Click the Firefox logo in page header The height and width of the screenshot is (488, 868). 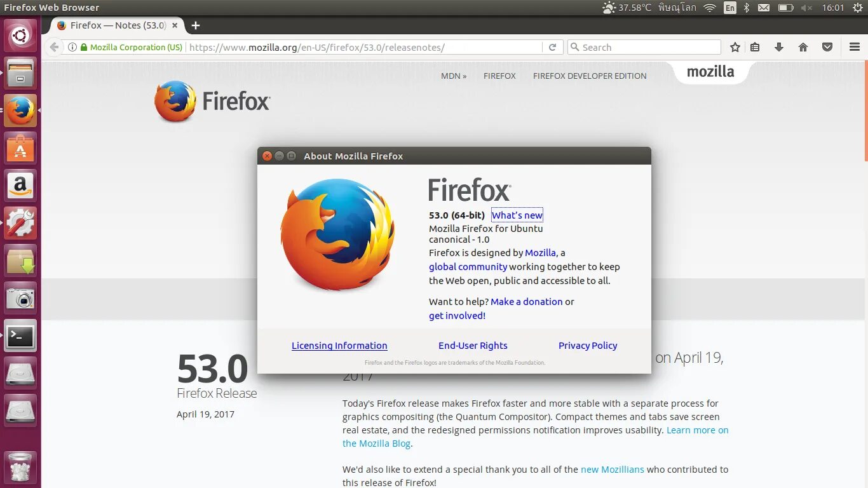pos(212,101)
